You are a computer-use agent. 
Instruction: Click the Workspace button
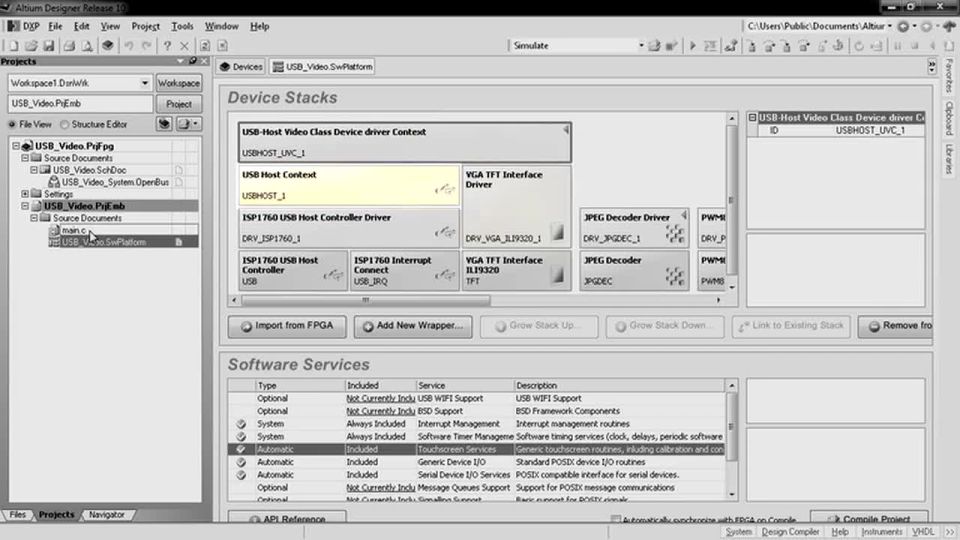tap(179, 83)
